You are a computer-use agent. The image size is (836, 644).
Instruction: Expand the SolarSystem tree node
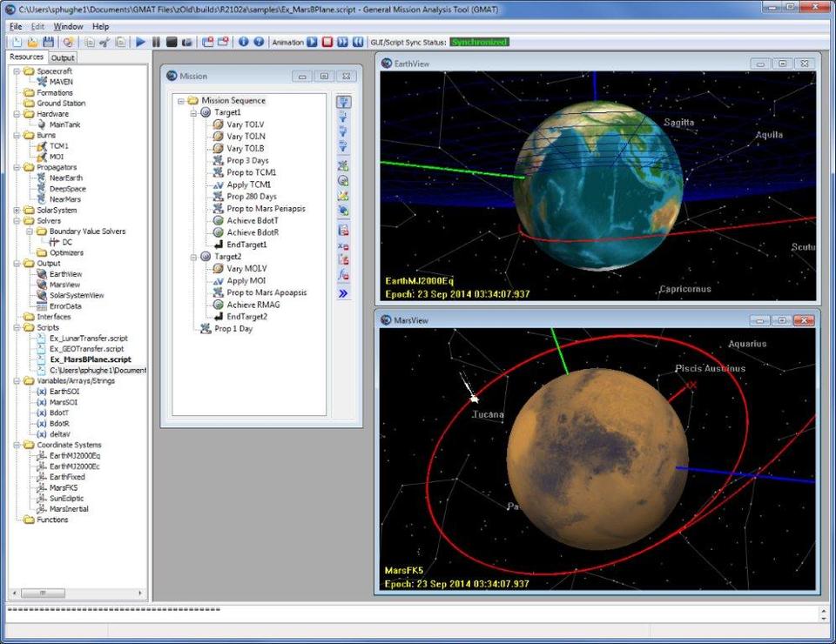(x=17, y=211)
